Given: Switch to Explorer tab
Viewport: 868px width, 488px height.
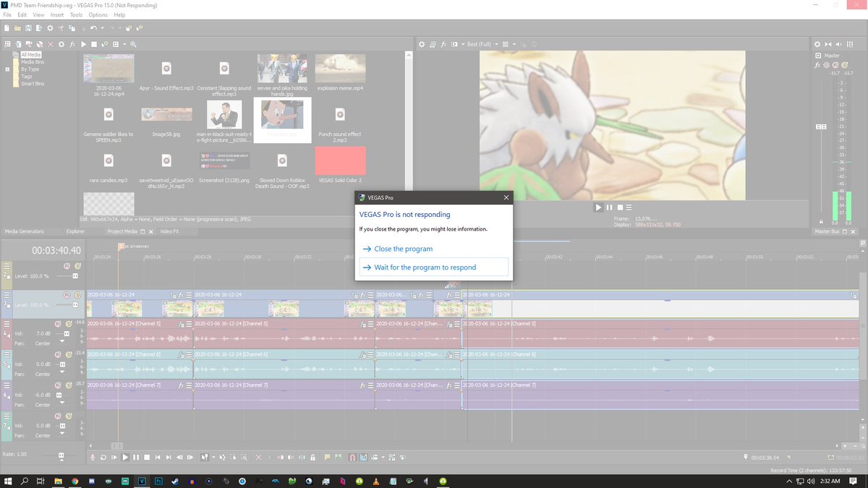Looking at the screenshot, I should [75, 231].
